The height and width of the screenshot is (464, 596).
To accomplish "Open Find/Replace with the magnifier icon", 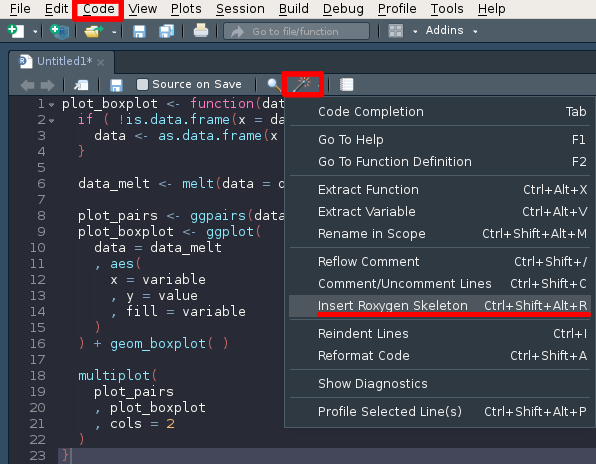I will (x=274, y=84).
